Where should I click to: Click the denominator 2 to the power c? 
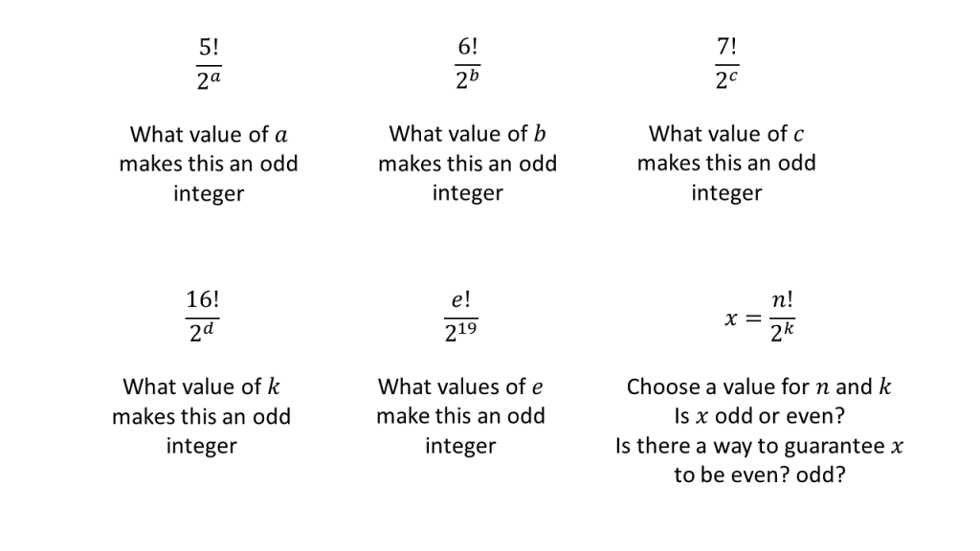726,80
